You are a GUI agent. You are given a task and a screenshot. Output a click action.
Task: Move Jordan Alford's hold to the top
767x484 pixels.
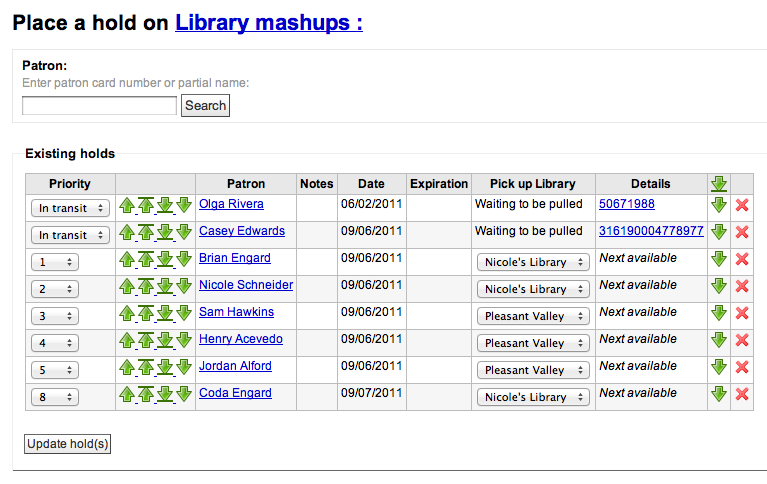tap(145, 367)
